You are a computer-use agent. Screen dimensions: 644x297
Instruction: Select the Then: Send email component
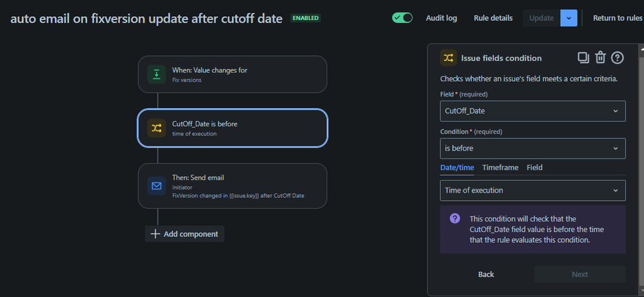click(233, 186)
